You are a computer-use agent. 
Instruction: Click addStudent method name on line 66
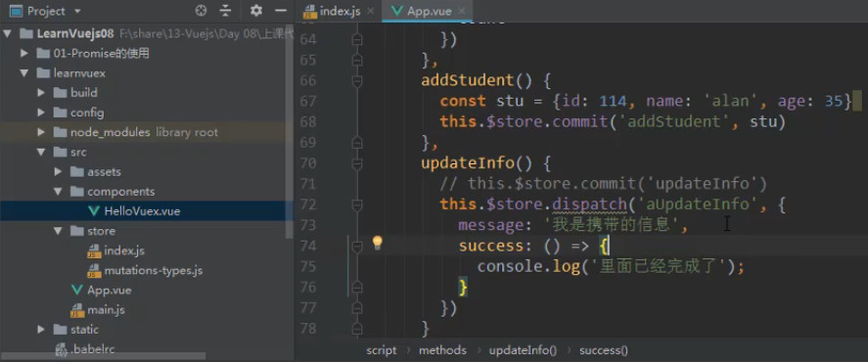click(x=468, y=81)
